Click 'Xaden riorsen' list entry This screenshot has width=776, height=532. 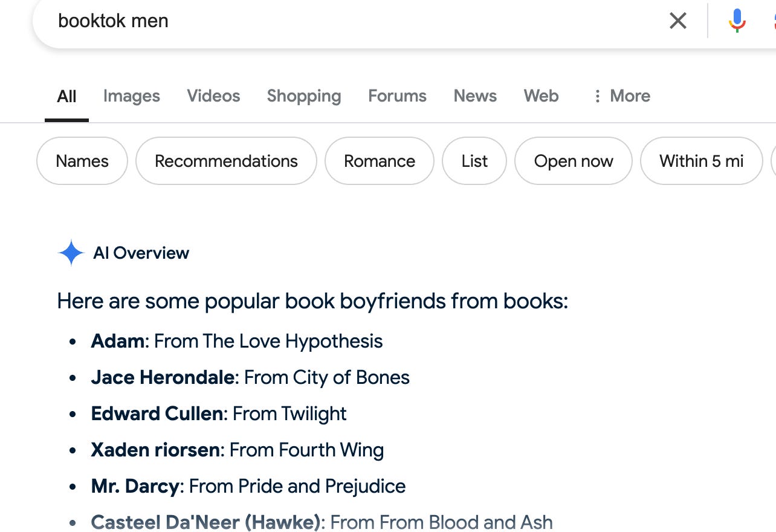pos(155,450)
